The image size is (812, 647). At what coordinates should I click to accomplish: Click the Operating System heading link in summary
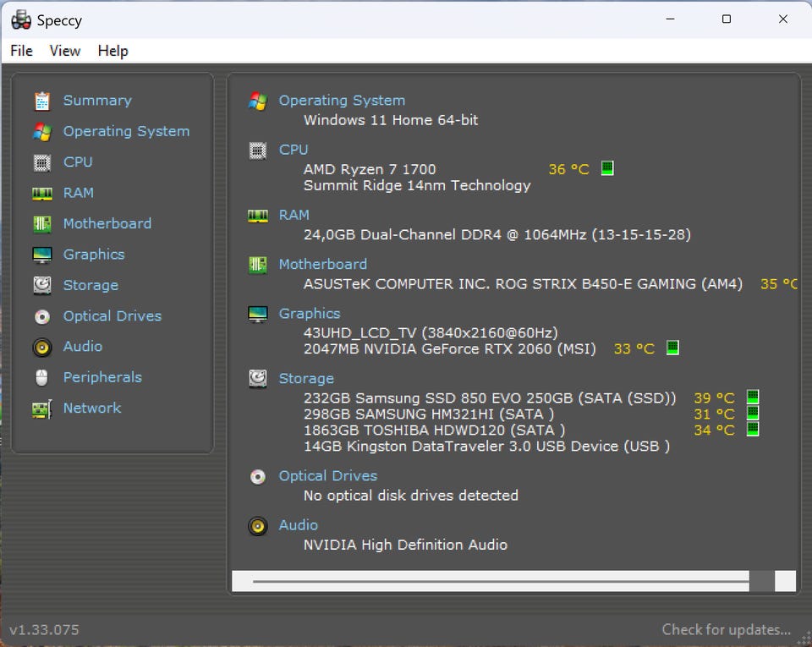coord(342,101)
